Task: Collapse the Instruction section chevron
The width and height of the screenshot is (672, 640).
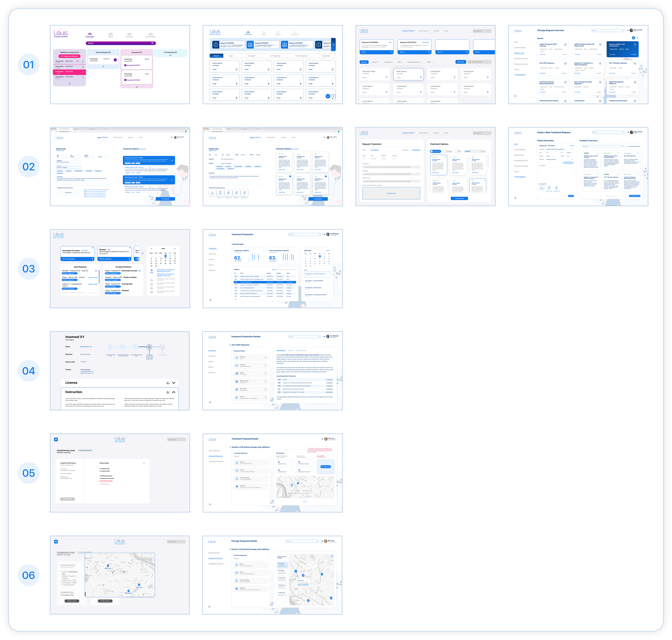Action: pos(174,392)
